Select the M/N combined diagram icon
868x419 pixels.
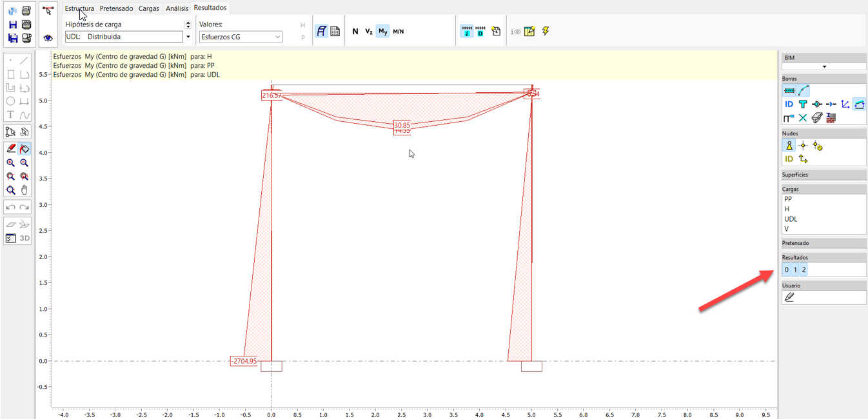(399, 30)
